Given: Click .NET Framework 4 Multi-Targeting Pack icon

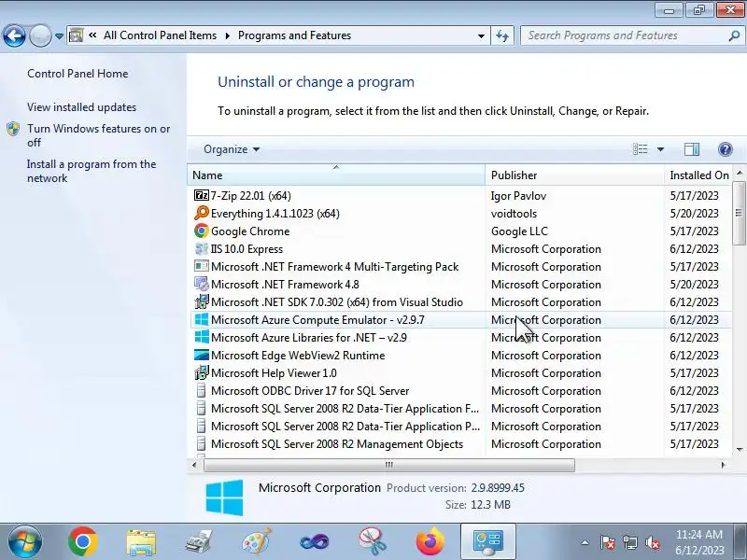Looking at the screenshot, I should 202,267.
